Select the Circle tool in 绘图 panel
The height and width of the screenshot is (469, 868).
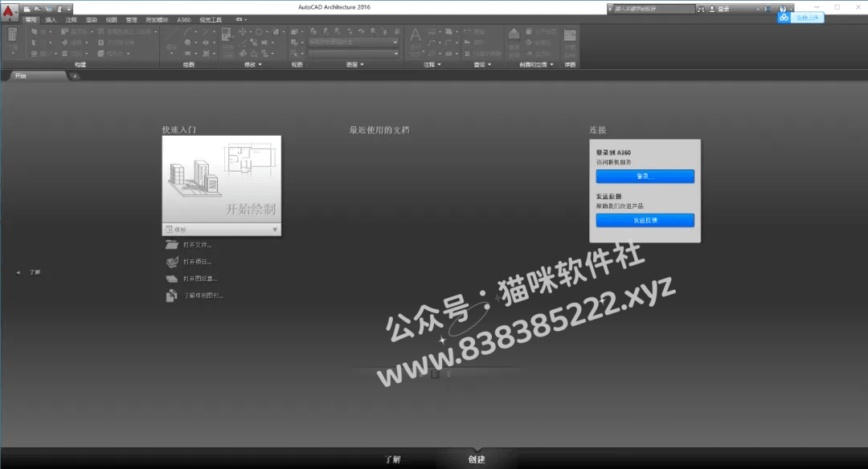[187, 43]
